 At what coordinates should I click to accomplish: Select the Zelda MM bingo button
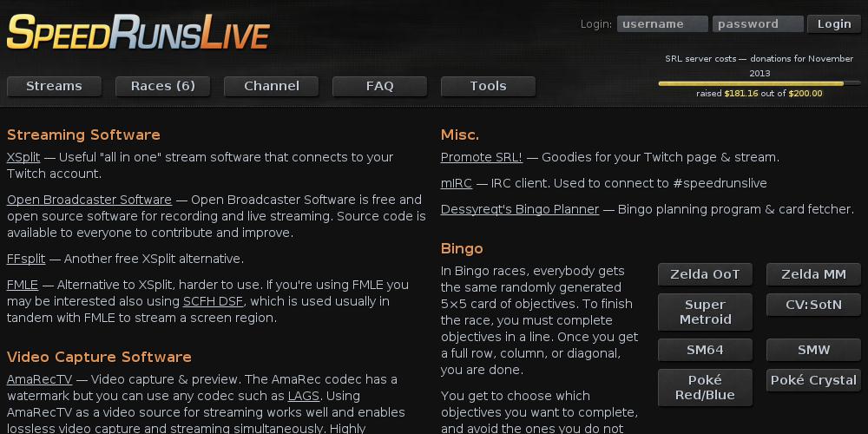[x=813, y=274]
